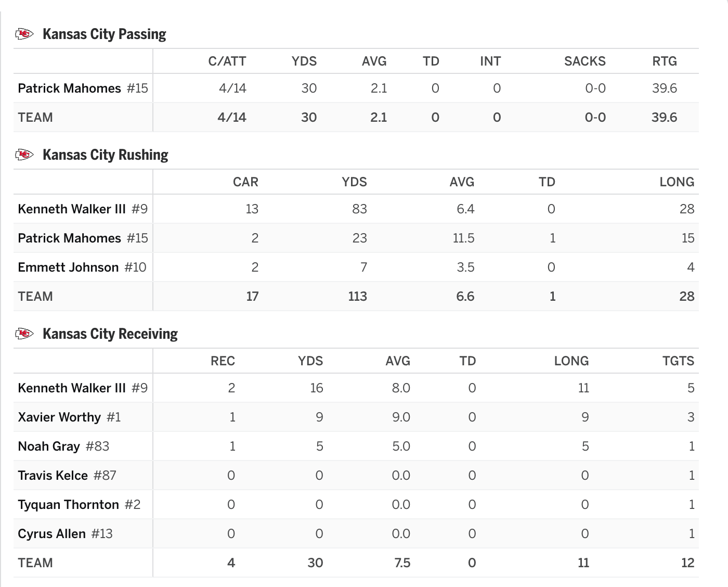
Task: Click the SACKS column header
Action: [585, 61]
